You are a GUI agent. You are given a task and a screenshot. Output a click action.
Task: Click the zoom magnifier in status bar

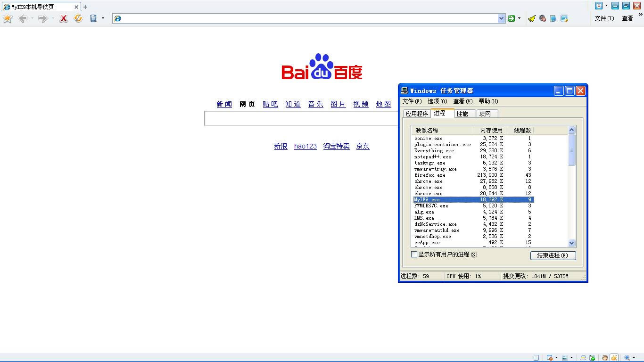click(x=627, y=358)
